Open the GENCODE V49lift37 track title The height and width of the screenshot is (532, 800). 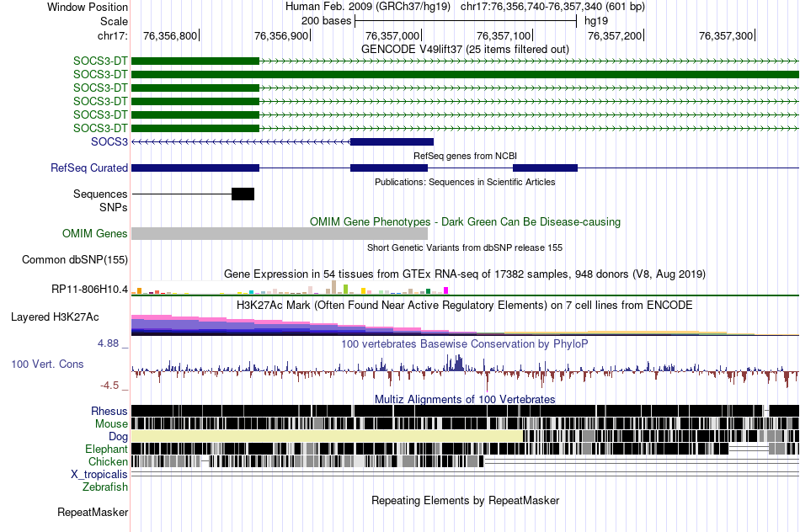465,49
